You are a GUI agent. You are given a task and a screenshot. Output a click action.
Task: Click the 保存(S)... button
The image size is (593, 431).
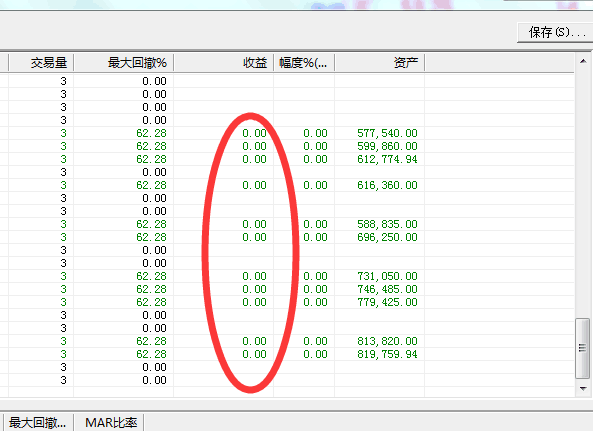(x=555, y=33)
